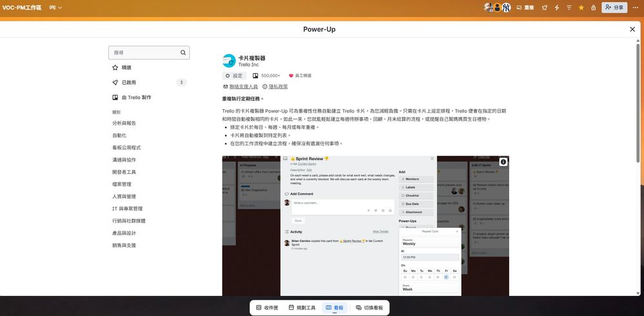Click the lock visibility icon in header

(593, 7)
